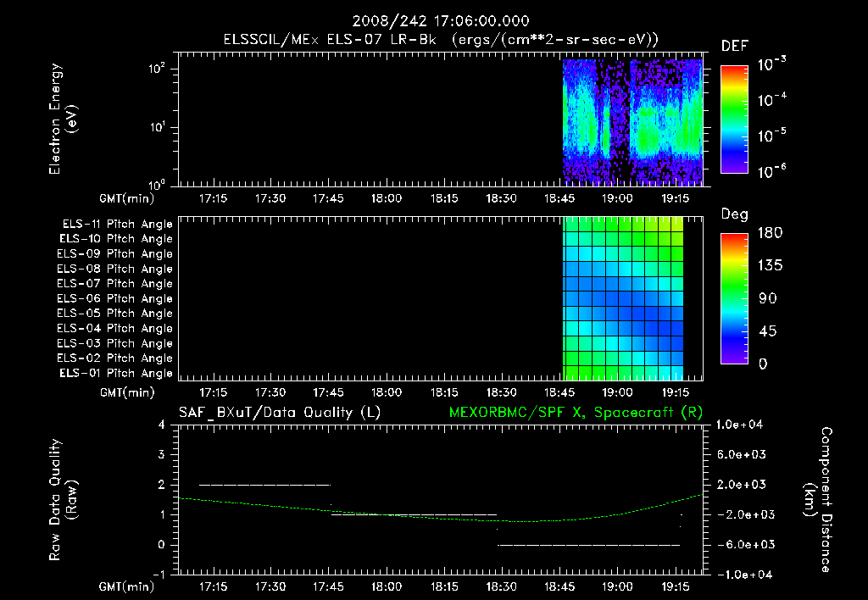Click the 19:15 tick label under the spectrogram
868x600 pixels.
[x=675, y=198]
